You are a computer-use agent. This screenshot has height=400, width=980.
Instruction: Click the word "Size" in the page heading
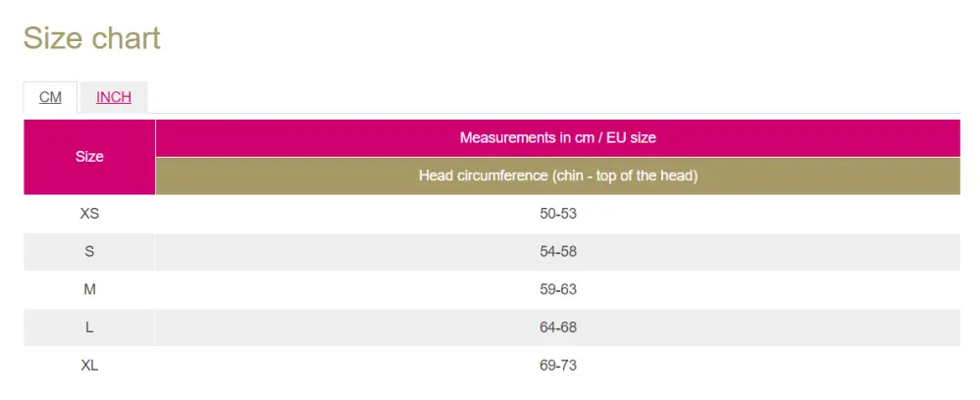53,38
